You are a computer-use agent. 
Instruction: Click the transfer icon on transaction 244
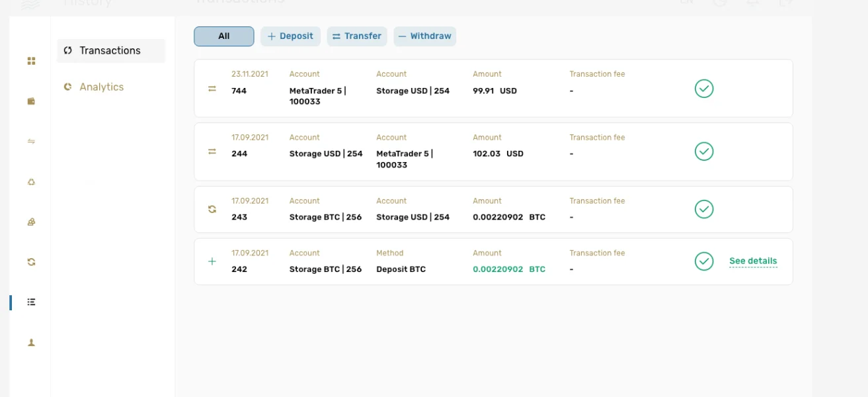click(x=212, y=152)
